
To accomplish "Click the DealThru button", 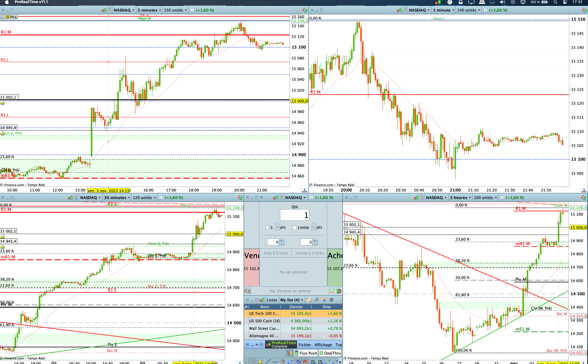I will (330, 353).
